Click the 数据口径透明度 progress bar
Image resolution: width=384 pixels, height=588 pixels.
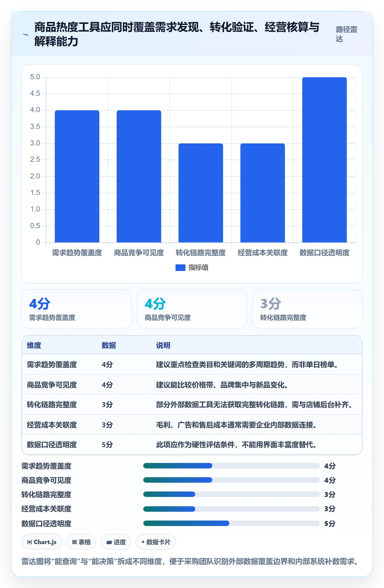(231, 523)
